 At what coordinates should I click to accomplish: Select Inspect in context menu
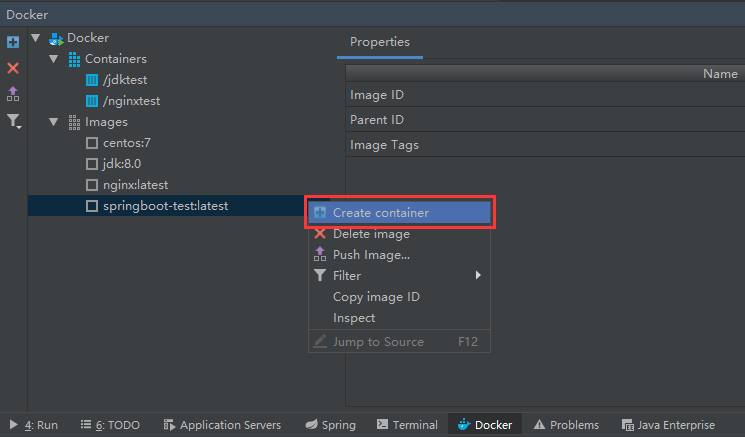[x=399, y=318]
